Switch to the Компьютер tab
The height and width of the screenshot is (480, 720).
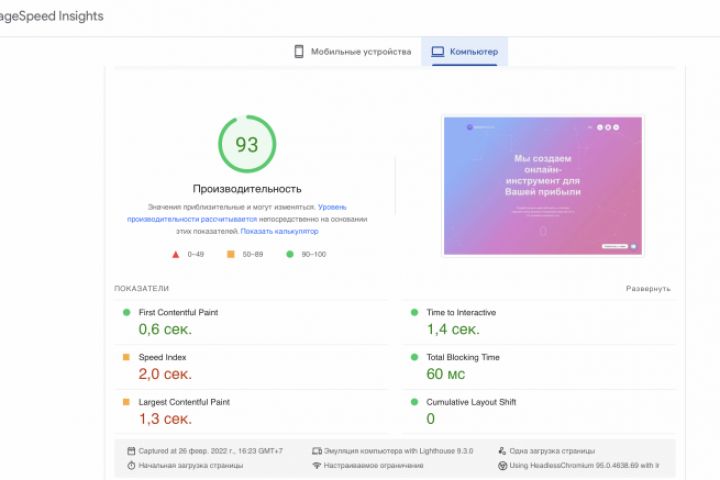pos(465,52)
